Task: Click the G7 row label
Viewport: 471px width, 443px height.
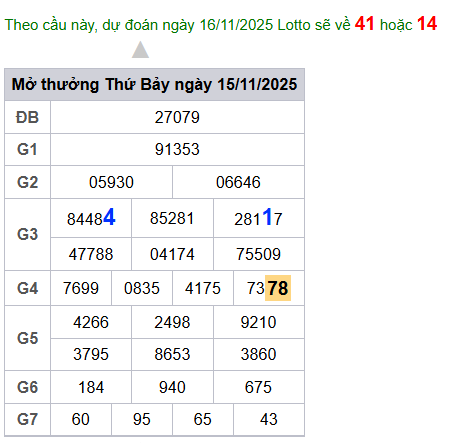Action: pyautogui.click(x=27, y=419)
